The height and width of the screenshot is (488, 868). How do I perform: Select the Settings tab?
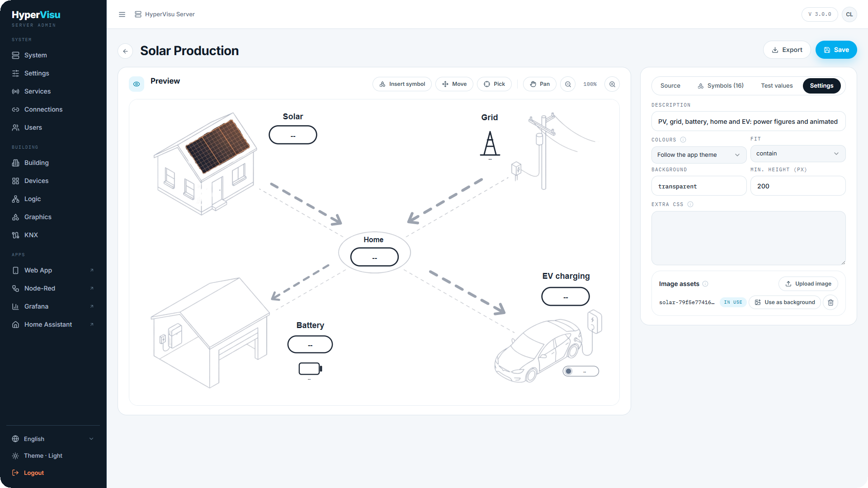coord(821,86)
